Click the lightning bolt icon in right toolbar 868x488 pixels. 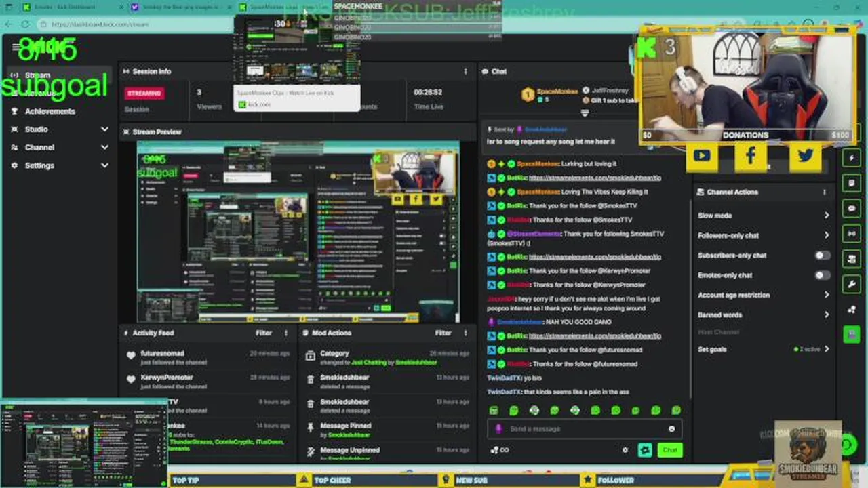click(852, 157)
